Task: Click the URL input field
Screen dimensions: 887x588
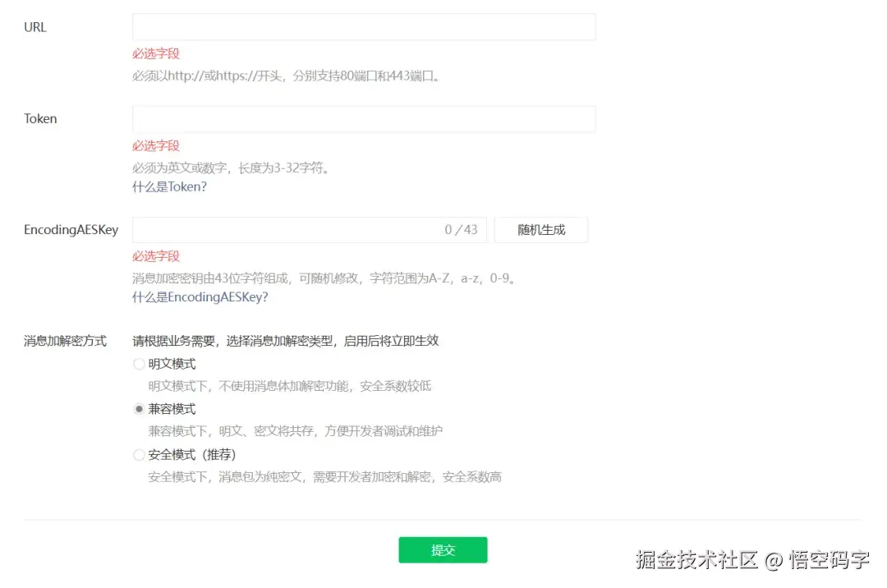Action: pyautogui.click(x=364, y=26)
